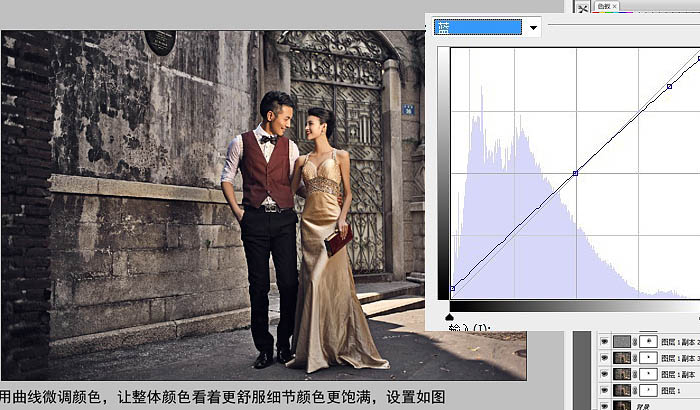Open the tools icon beside the 色板 tab
This screenshot has height=410, width=700.
[x=583, y=7]
